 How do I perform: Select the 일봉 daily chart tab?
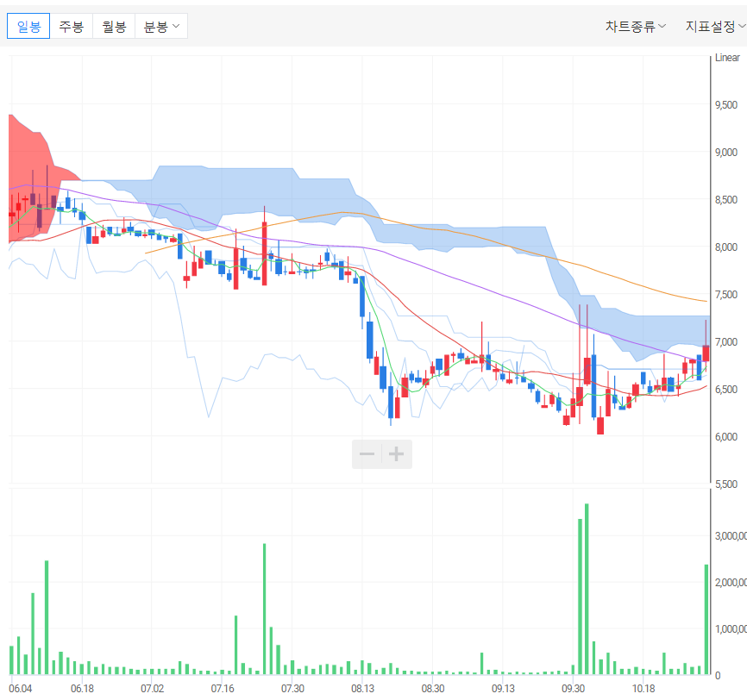click(28, 26)
